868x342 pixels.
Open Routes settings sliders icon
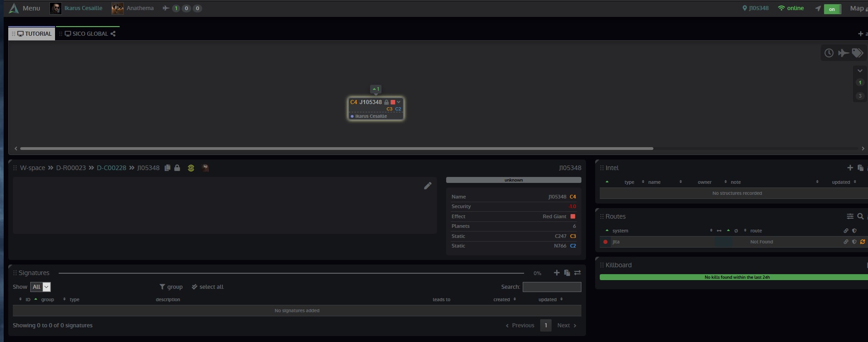(x=850, y=216)
